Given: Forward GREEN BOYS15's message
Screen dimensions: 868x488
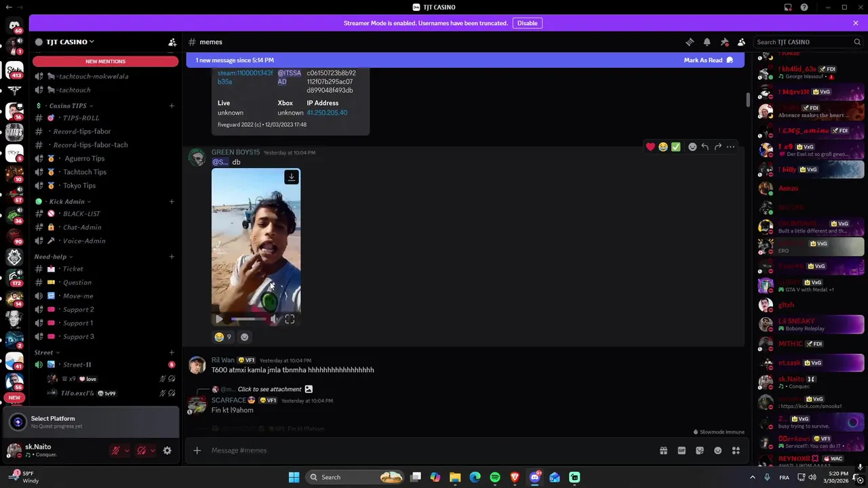Looking at the screenshot, I should coord(717,146).
